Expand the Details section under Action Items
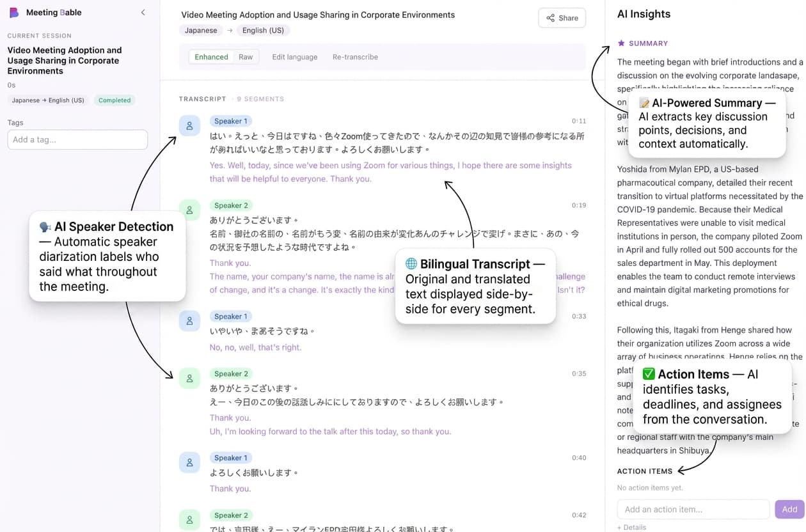The image size is (806, 532). (631, 527)
